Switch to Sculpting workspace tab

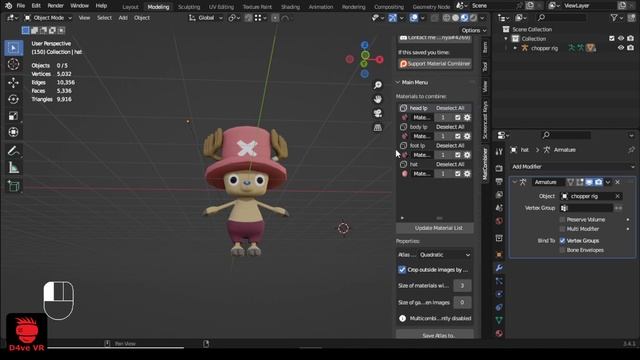[x=189, y=7]
